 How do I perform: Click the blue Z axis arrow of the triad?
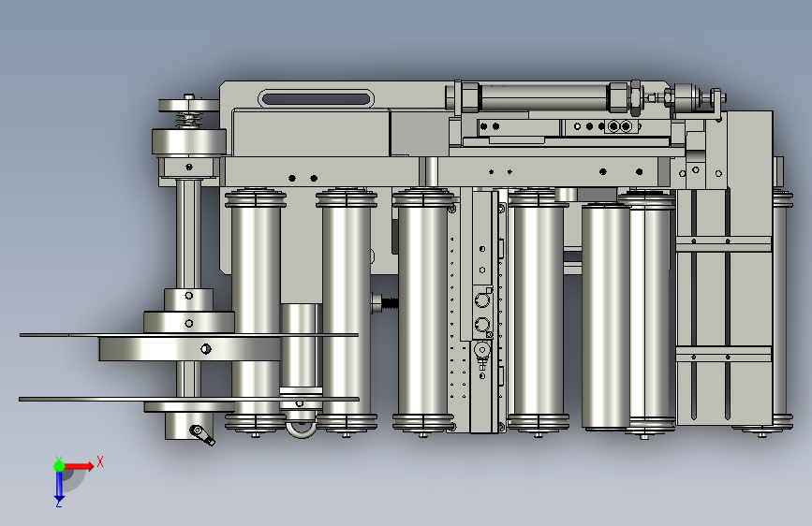[59, 487]
